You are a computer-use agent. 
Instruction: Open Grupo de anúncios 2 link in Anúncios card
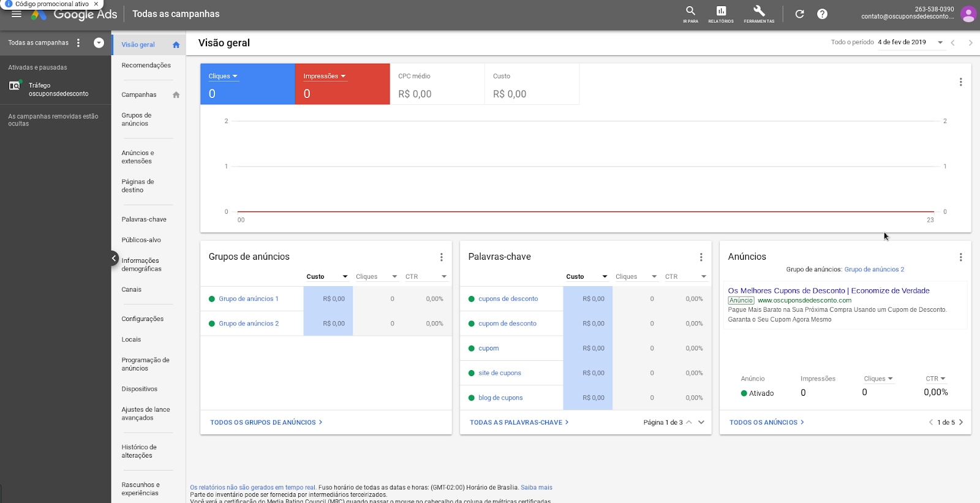[x=874, y=270]
